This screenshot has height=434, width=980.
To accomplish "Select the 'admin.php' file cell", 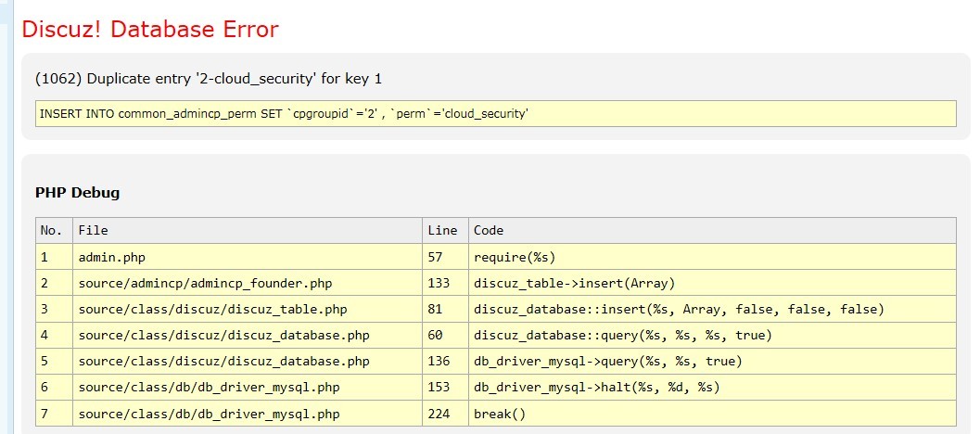I will tap(248, 256).
